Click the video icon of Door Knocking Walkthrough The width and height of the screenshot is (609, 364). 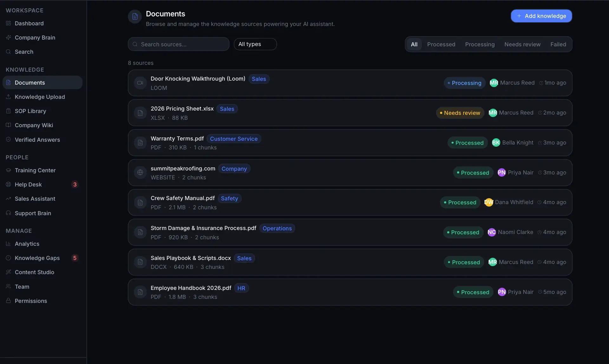pyautogui.click(x=140, y=83)
